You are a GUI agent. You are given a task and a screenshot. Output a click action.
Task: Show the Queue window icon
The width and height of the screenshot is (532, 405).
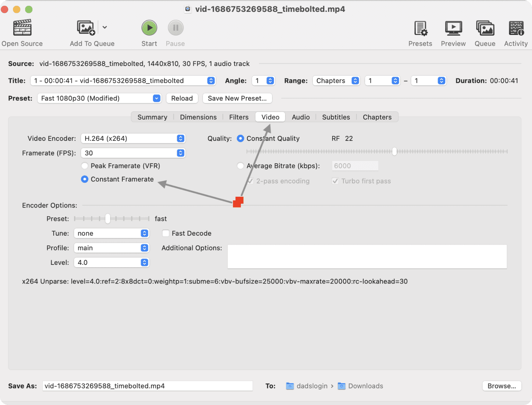(x=485, y=28)
